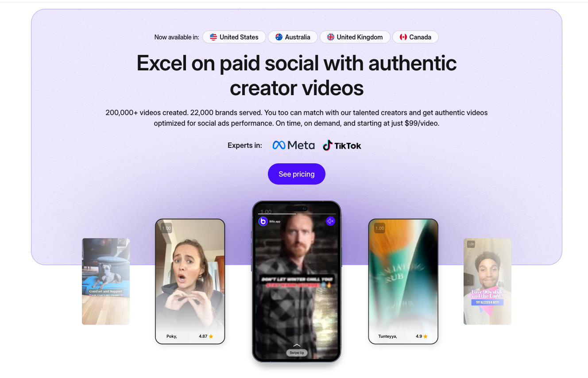This screenshot has height=378, width=588.
Task: Select the Australia region pill
Action: [293, 37]
